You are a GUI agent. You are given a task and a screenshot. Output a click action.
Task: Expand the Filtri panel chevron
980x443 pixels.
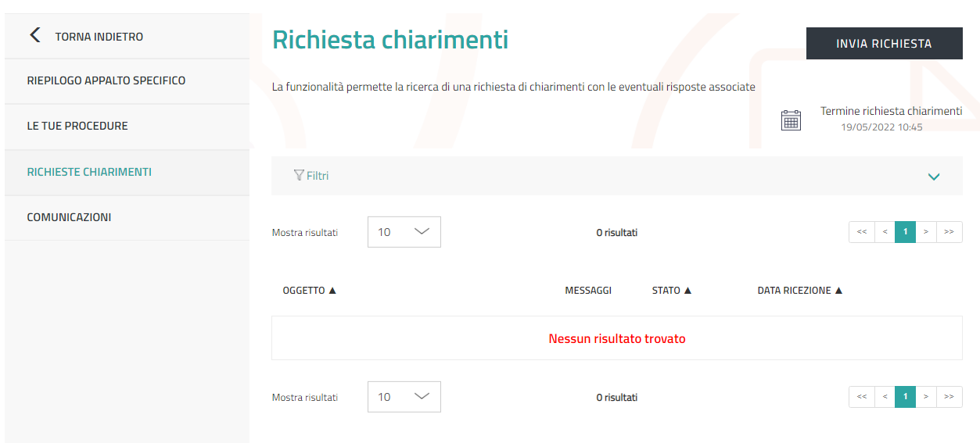(x=933, y=177)
